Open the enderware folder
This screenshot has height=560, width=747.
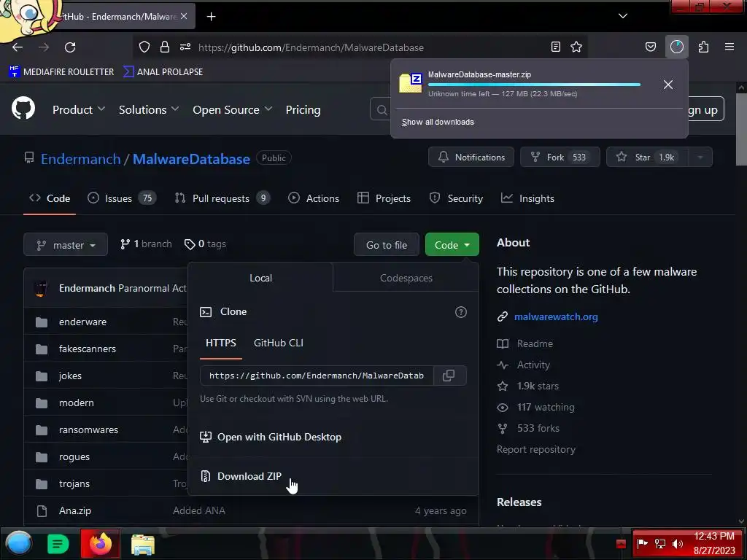82,322
